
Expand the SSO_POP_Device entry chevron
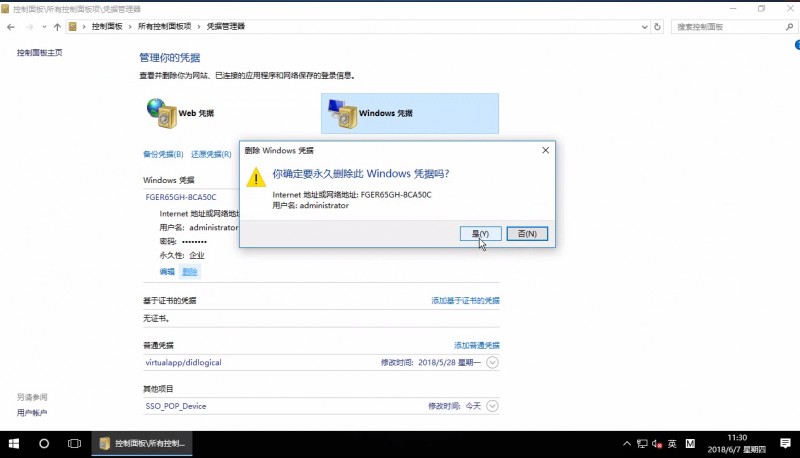pos(492,406)
